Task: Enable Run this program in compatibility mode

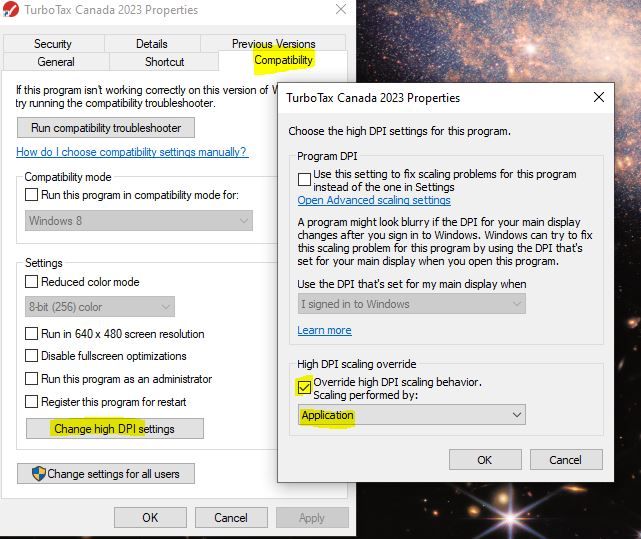Action: [31, 194]
